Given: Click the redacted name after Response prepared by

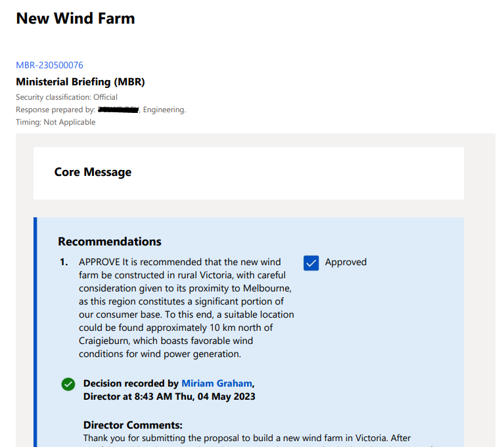Looking at the screenshot, I should (x=118, y=110).
